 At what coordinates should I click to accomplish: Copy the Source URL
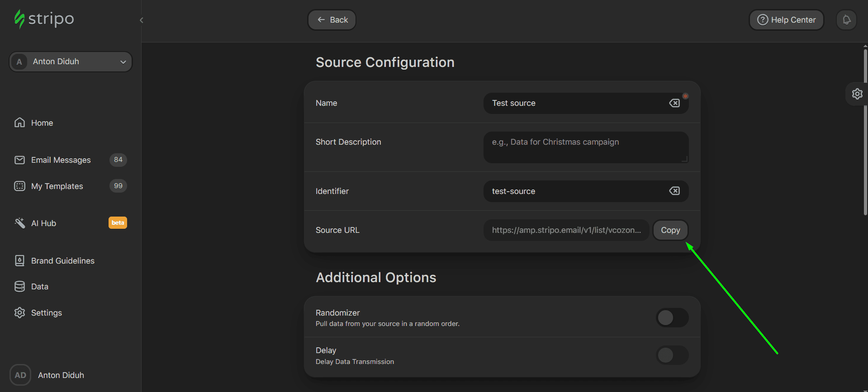(670, 230)
